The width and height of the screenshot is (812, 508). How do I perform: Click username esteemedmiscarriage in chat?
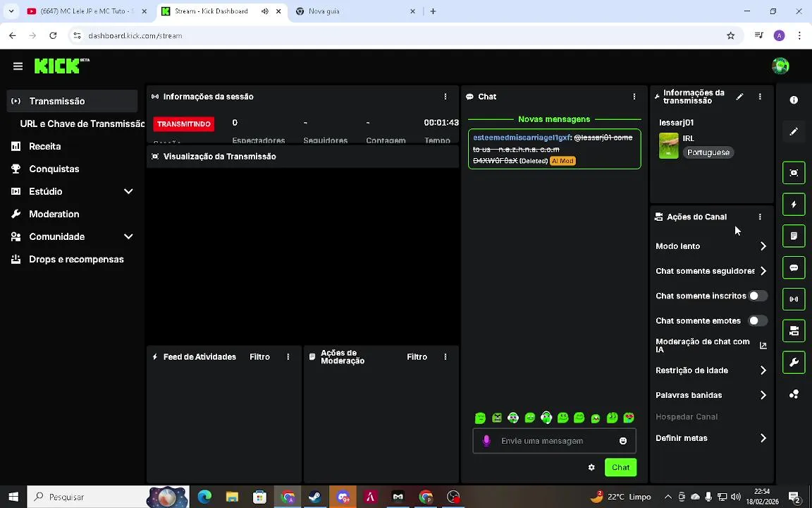[522, 138]
